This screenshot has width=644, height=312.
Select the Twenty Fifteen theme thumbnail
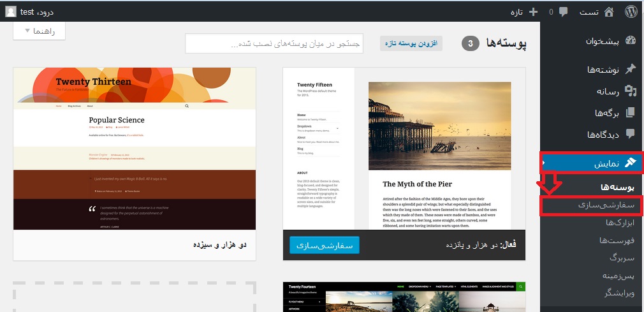point(404,149)
